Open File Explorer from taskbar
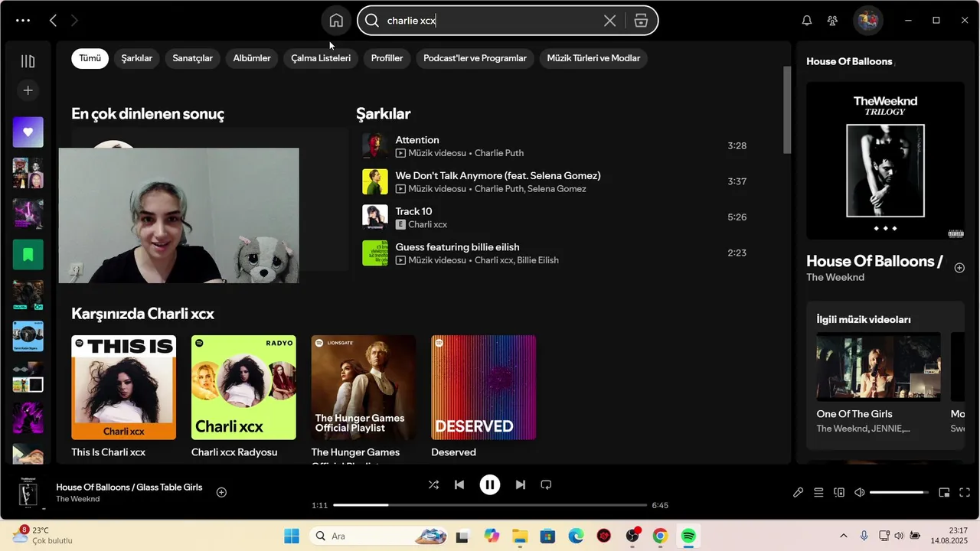 pos(520,536)
